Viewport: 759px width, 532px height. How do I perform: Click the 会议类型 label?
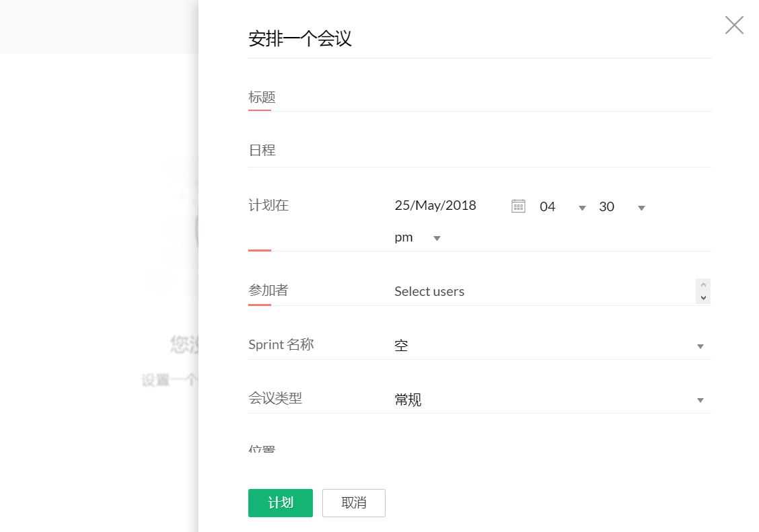click(x=275, y=398)
